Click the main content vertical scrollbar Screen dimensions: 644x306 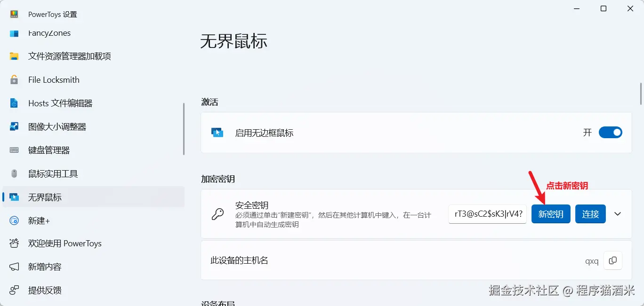click(641, 94)
